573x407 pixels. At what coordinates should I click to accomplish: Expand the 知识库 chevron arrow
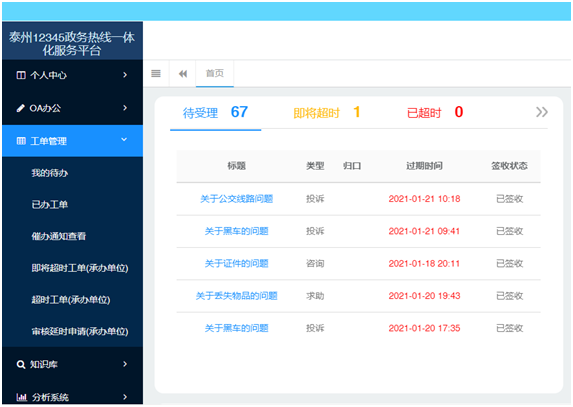[x=125, y=364]
